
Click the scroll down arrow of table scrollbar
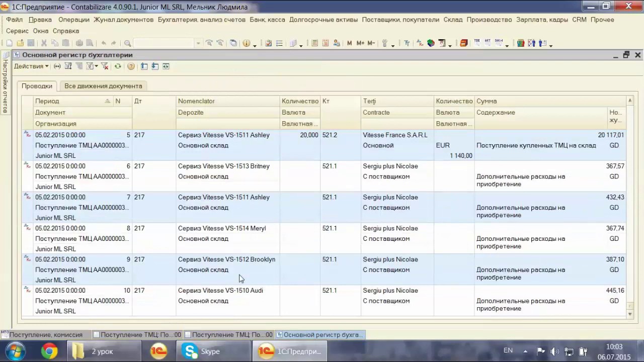coord(630,314)
